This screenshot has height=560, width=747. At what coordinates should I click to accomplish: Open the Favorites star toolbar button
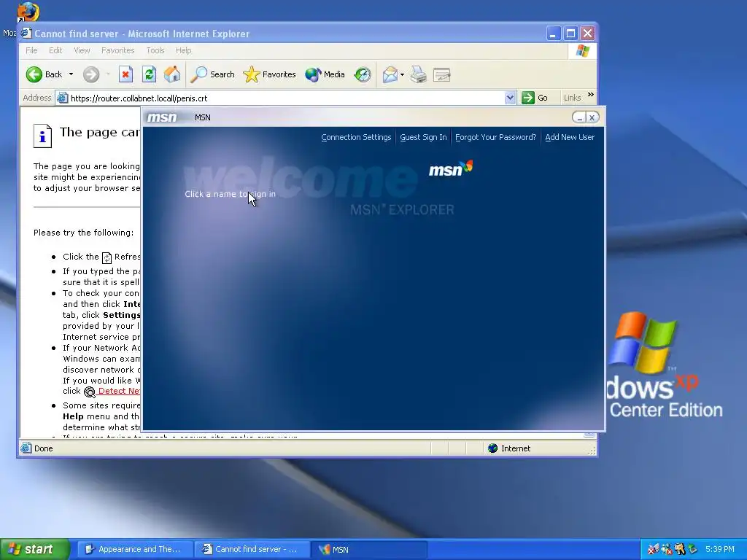point(270,74)
